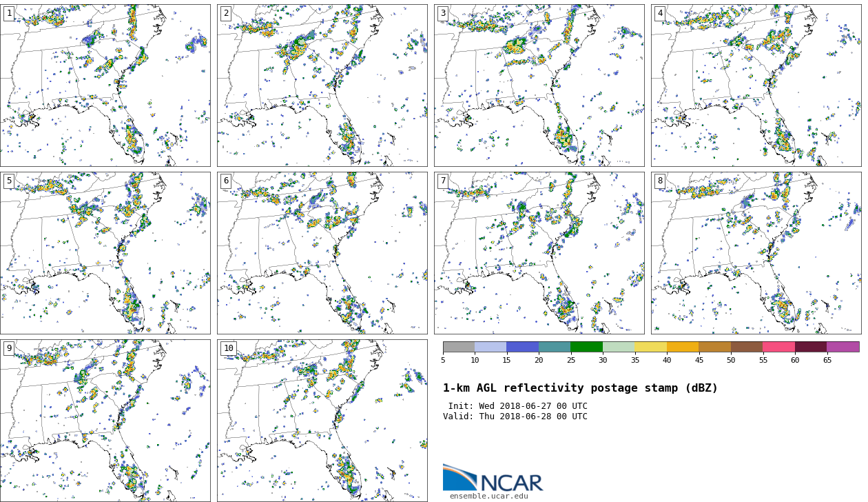This screenshot has width=868, height=502.
Task: View ensemble member 7 postage stamp
Action: [x=539, y=253]
